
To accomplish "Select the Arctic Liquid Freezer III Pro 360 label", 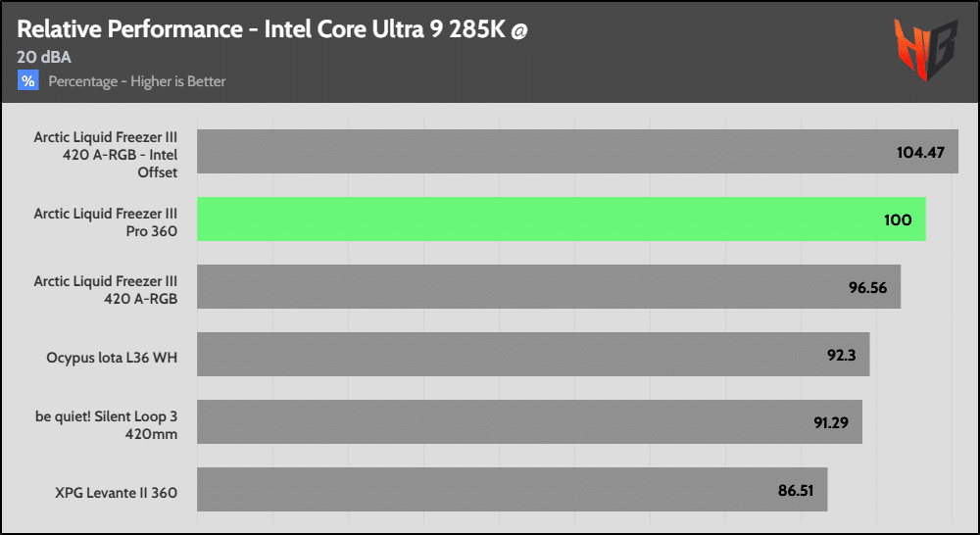I will [x=106, y=219].
